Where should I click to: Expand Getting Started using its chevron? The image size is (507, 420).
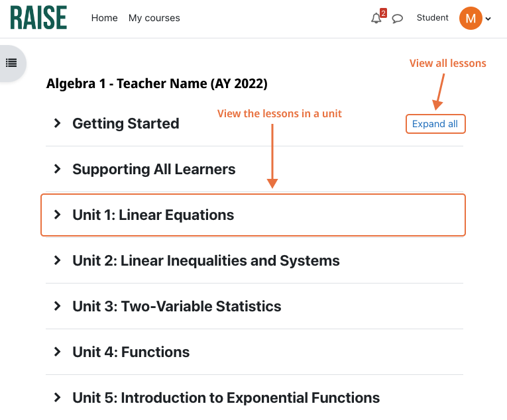coord(58,123)
